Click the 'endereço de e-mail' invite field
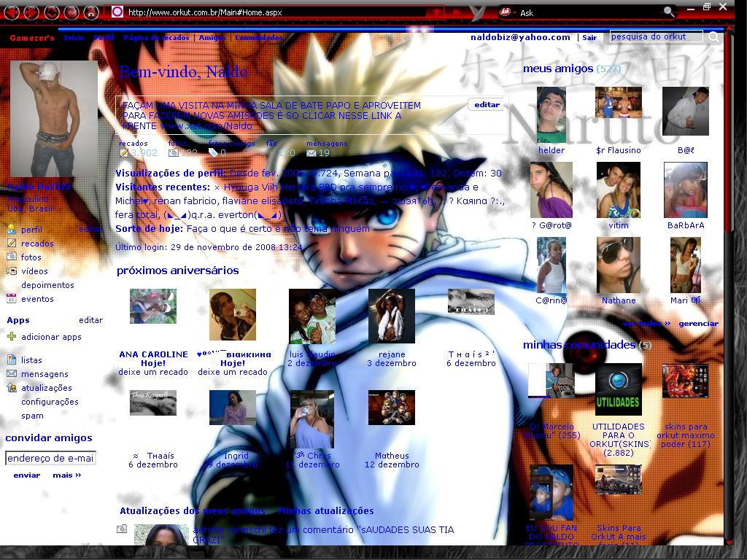Image resolution: width=747 pixels, height=560 pixels. [50, 458]
